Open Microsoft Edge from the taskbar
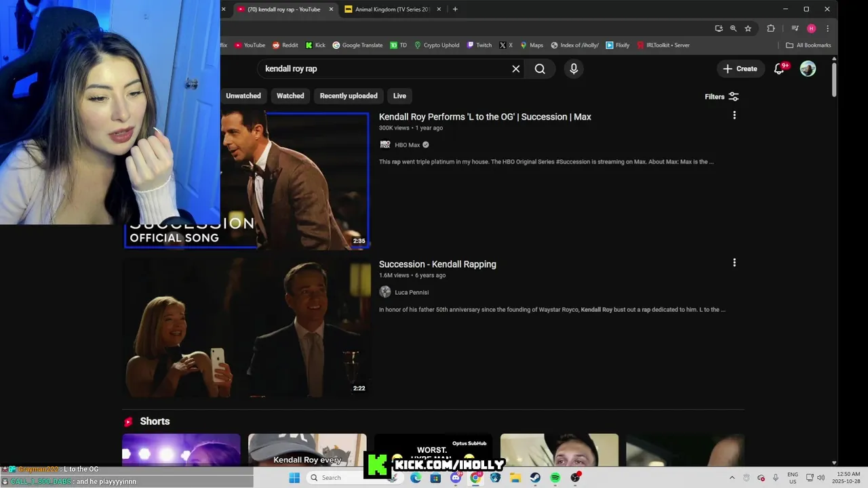 point(416,478)
